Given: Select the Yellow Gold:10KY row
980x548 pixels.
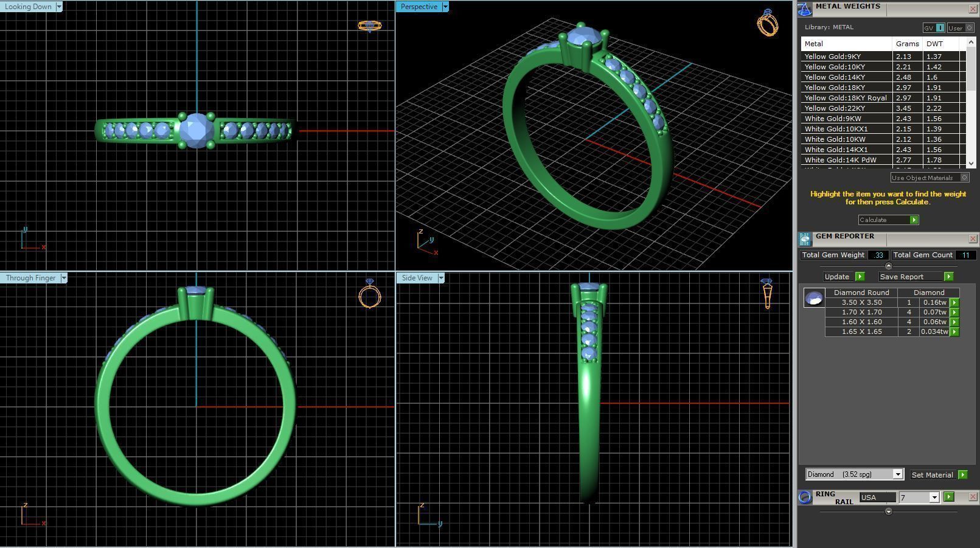Looking at the screenshot, I should pos(883,66).
